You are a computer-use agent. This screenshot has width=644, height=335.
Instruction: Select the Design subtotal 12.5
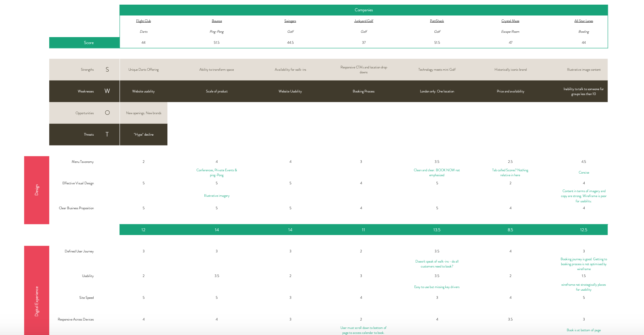(x=583, y=230)
